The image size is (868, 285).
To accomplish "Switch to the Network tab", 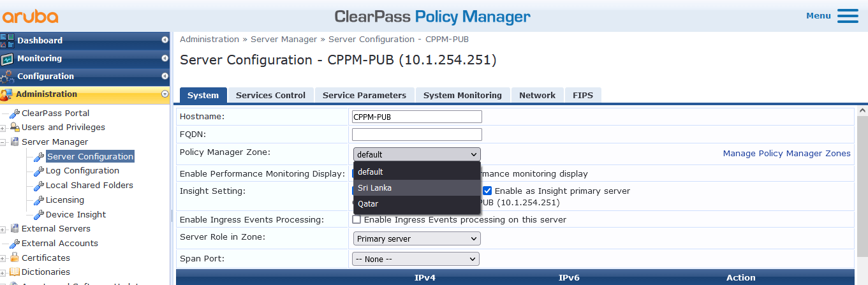I will coord(537,95).
